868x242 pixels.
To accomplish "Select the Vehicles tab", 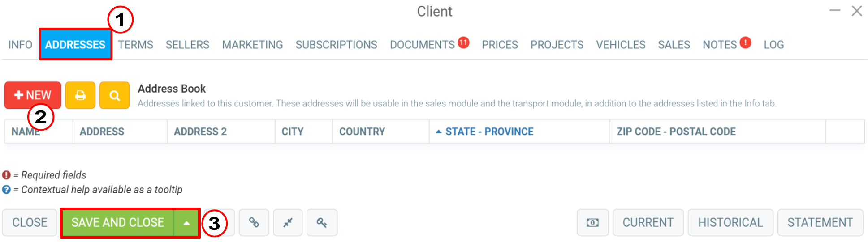I will click(x=621, y=45).
